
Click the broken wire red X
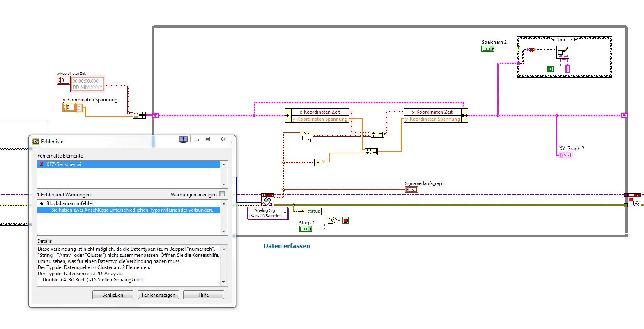point(532,50)
